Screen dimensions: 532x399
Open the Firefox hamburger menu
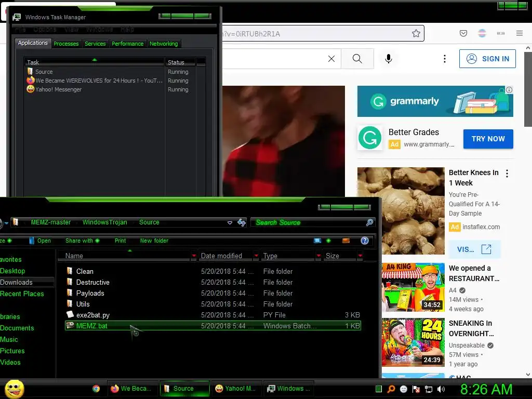(x=520, y=33)
